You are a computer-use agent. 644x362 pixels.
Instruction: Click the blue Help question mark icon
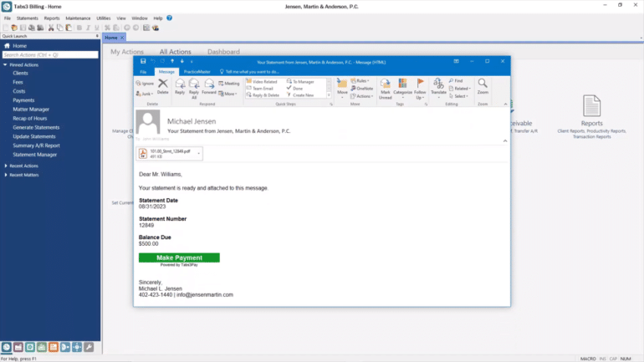click(x=169, y=18)
